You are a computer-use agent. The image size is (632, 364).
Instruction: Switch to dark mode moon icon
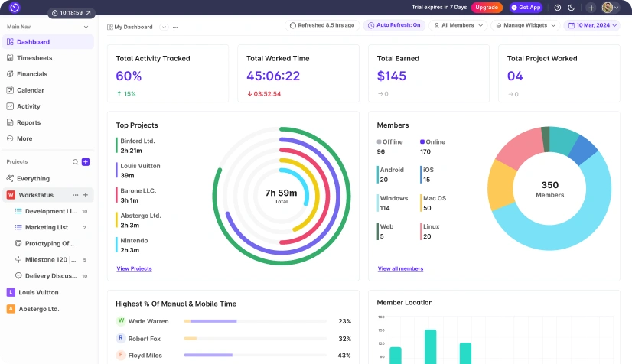click(571, 8)
